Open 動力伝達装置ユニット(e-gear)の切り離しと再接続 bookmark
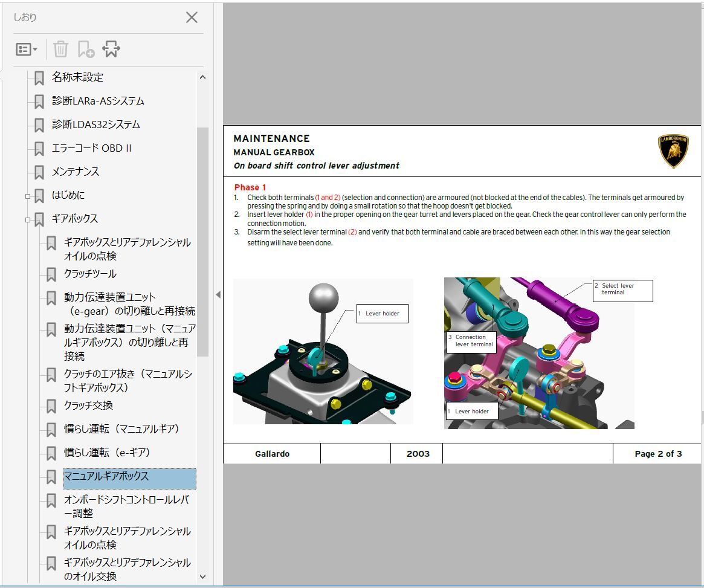Screen dimensions: 704x588 pyautogui.click(x=129, y=304)
